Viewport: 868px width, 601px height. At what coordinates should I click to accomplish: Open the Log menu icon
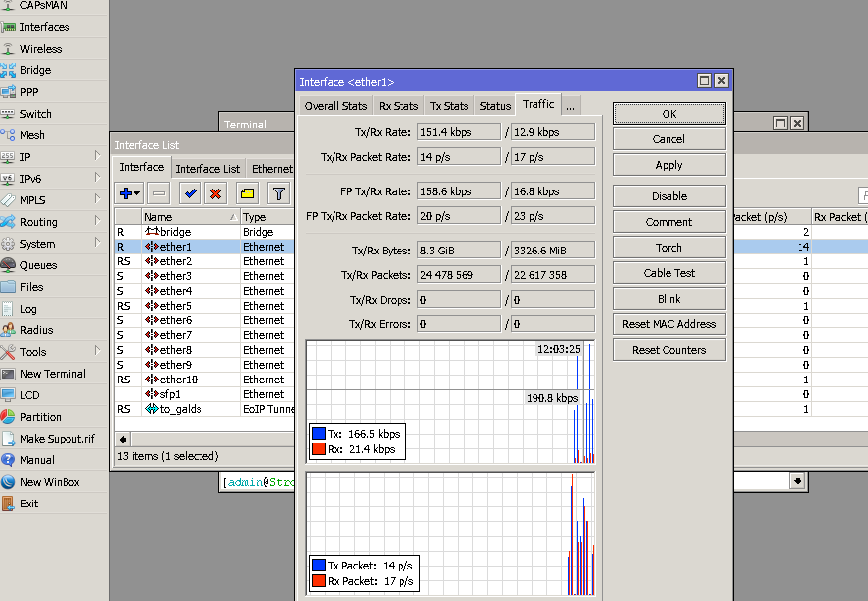point(8,309)
